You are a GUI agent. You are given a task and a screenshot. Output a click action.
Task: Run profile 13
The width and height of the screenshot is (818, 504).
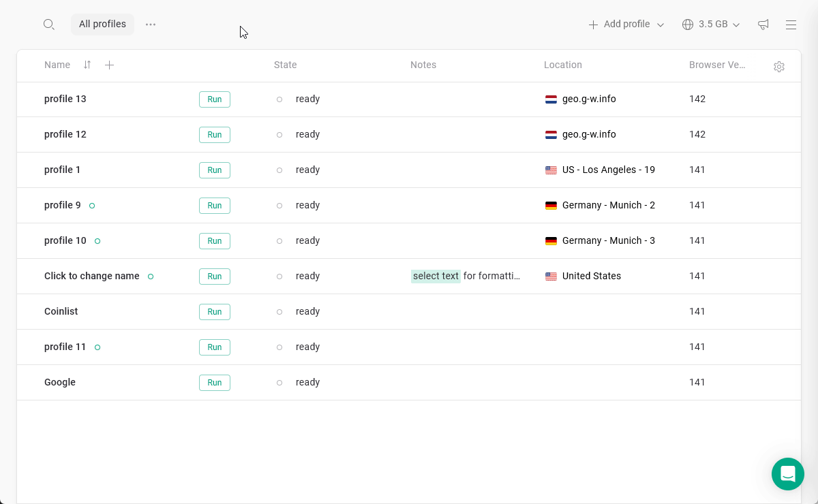click(x=215, y=99)
